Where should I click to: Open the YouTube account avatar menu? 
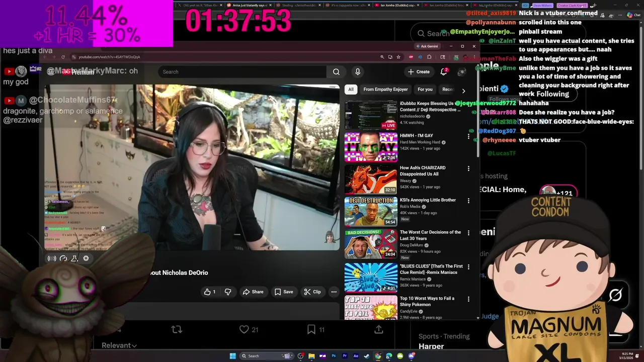(x=461, y=72)
